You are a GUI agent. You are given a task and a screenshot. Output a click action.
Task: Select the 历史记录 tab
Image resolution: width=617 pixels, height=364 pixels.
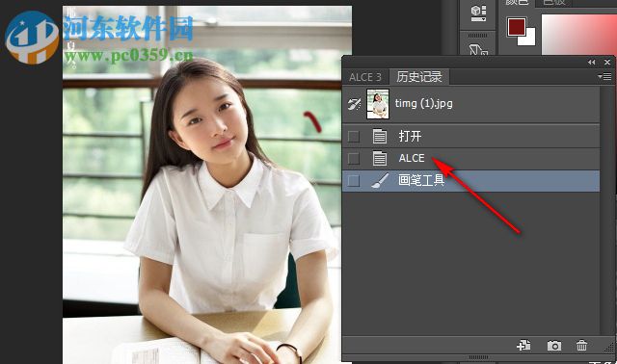point(419,77)
